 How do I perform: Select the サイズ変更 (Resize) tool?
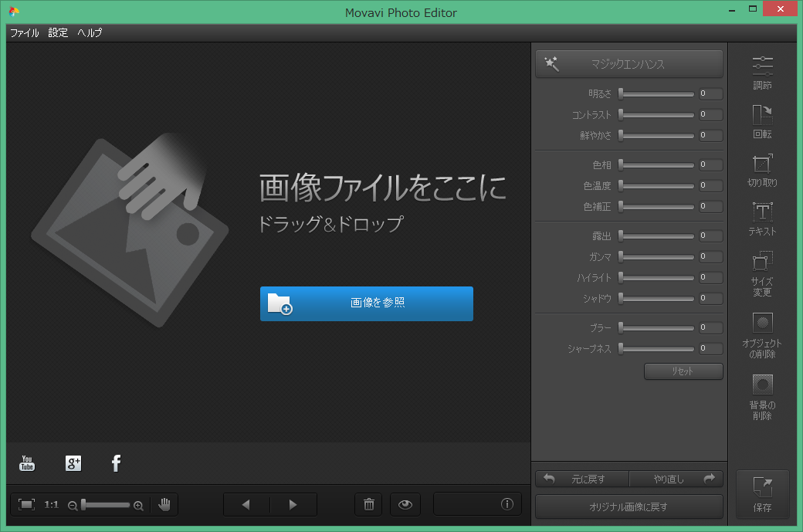point(762,273)
